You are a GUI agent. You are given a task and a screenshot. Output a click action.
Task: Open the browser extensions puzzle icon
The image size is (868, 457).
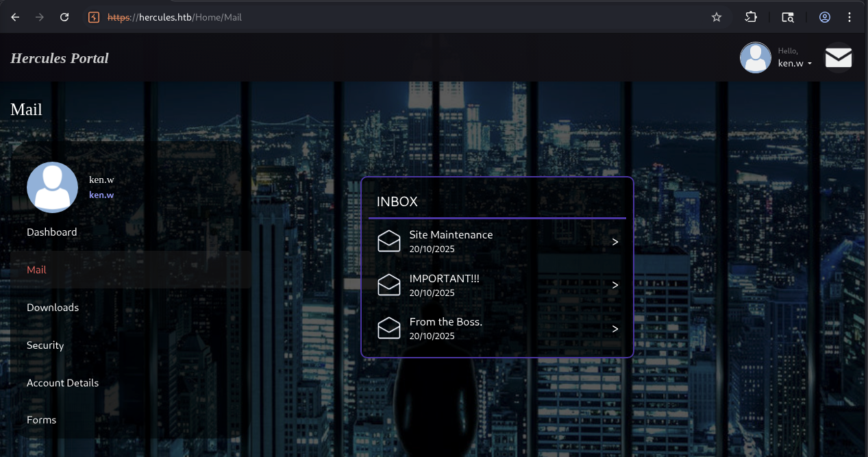752,17
